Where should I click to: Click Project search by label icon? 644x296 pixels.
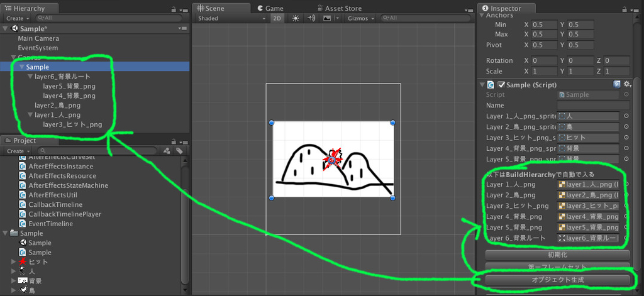tap(179, 151)
